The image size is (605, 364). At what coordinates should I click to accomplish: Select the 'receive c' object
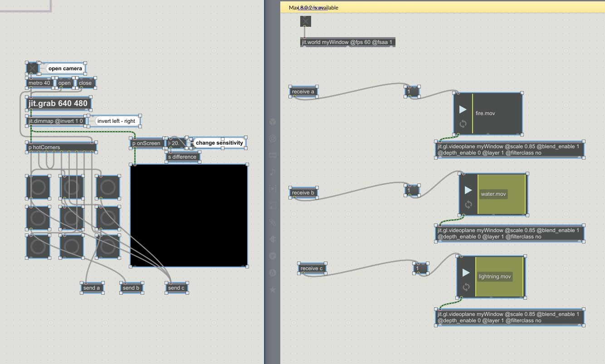click(x=312, y=268)
